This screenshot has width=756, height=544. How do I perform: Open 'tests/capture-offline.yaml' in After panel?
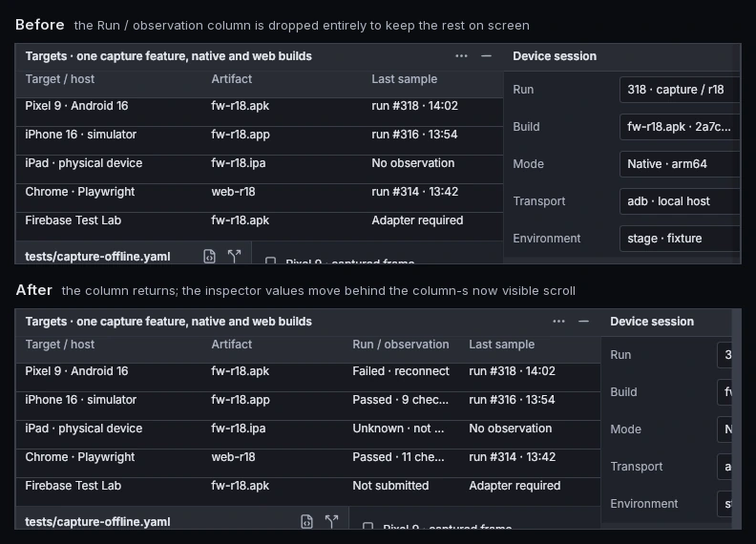pos(97,522)
